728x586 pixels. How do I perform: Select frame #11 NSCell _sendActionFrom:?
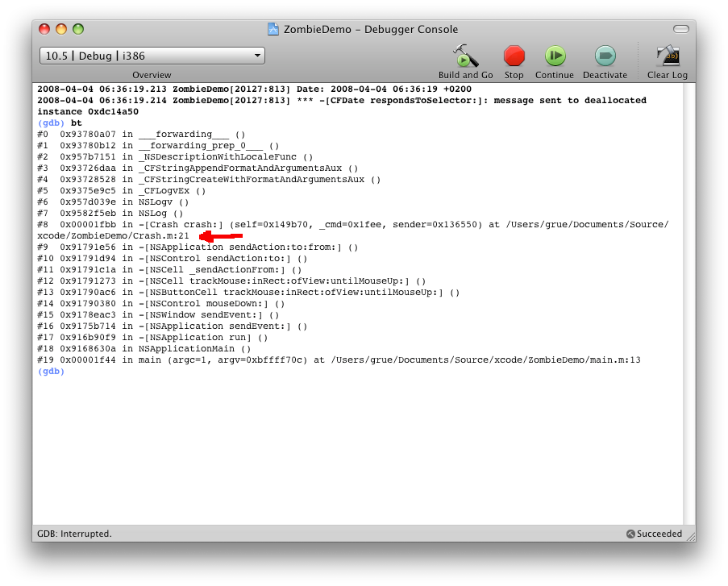click(x=169, y=270)
